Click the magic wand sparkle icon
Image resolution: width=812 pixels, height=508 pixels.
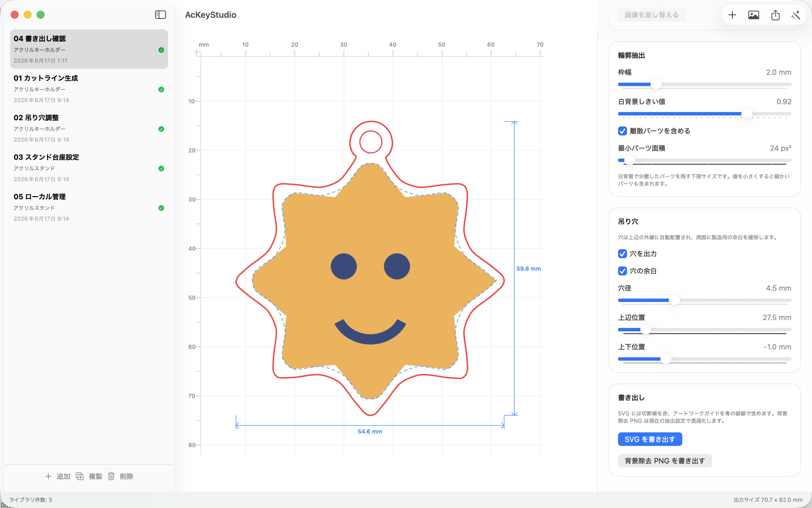coord(796,15)
